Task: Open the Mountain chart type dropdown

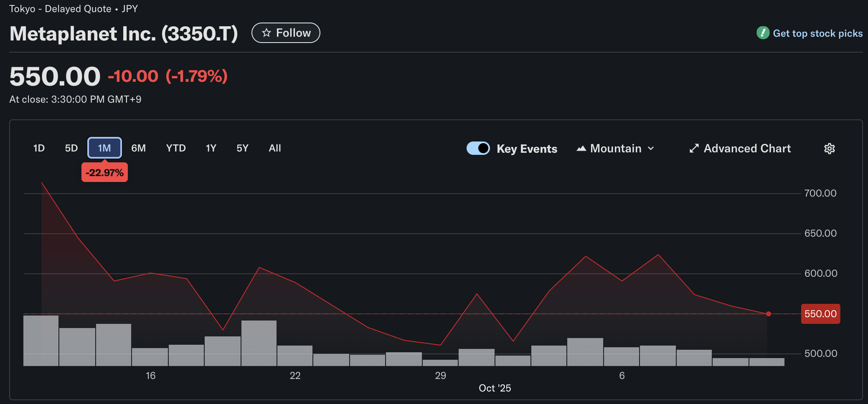Action: coord(615,149)
